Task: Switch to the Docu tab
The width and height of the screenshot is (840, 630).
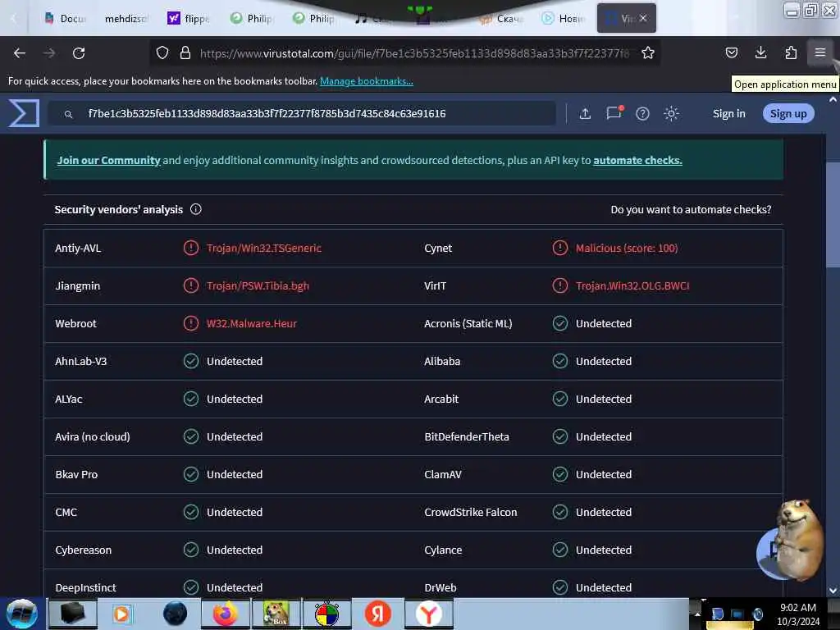Action: point(66,19)
